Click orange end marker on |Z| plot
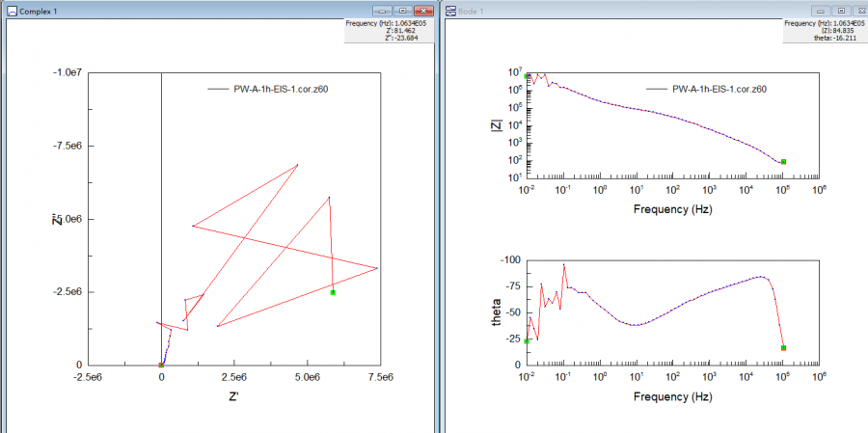Screen dimensions: 868x433 point(783,162)
